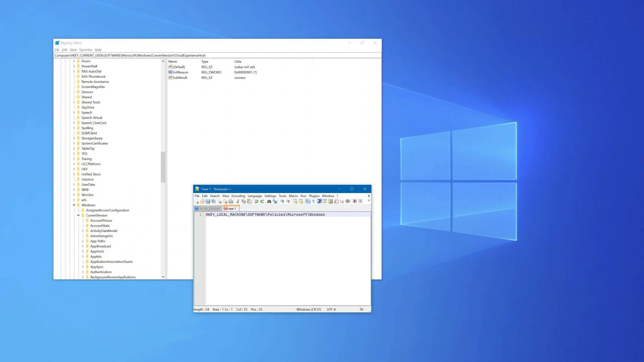
Task: Click the Zoom Out icon in Notepad++
Action: click(288, 201)
